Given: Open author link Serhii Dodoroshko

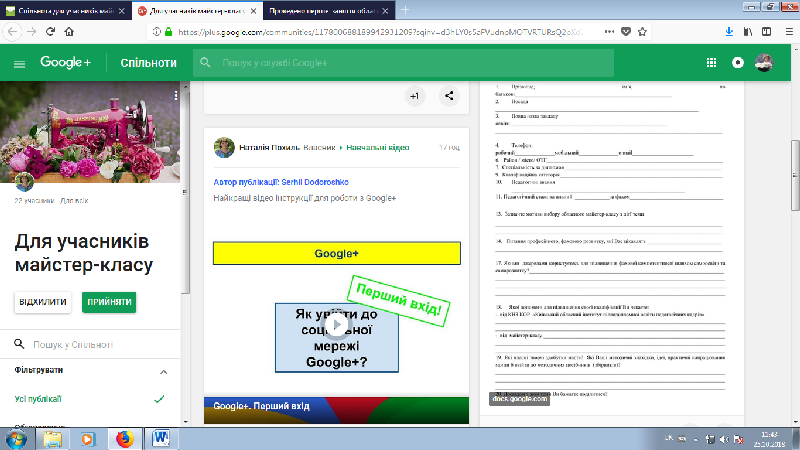Looking at the screenshot, I should (315, 182).
